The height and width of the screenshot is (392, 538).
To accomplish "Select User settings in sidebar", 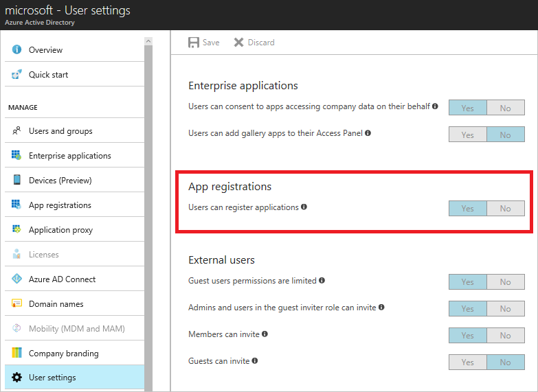I will point(74,378).
